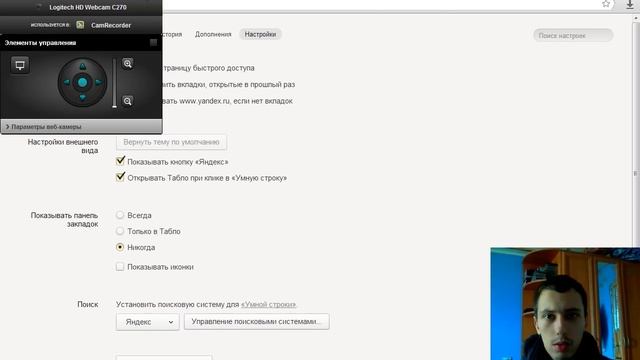This screenshot has height=360, width=640.
Task: Click the Настройки внешнего вида label
Action: 63,146
